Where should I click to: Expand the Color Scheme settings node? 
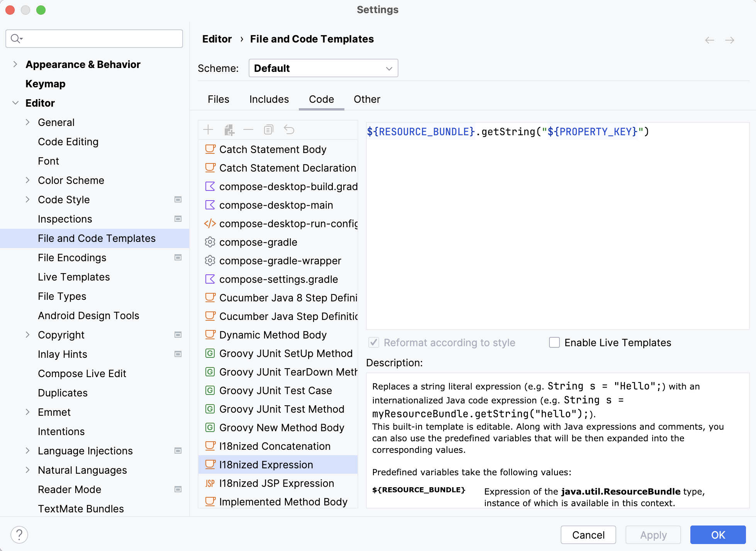click(27, 180)
